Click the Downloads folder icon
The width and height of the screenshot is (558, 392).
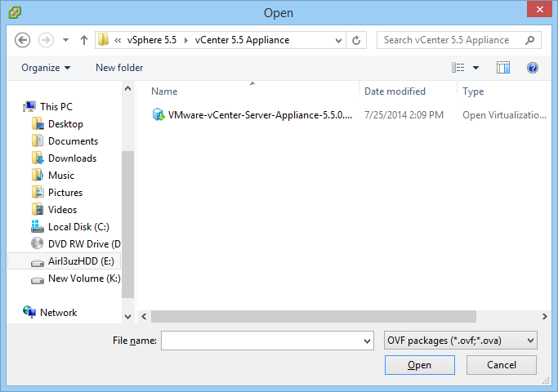(38, 158)
